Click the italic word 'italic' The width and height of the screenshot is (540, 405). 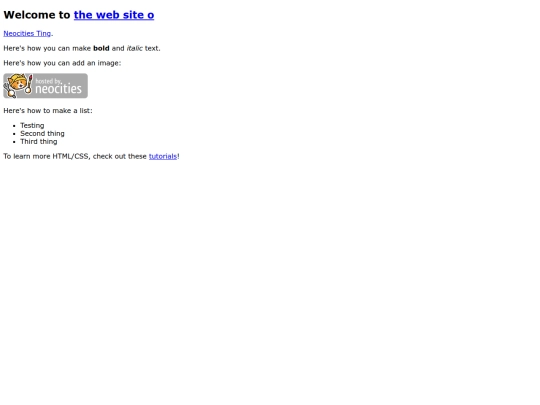134,48
